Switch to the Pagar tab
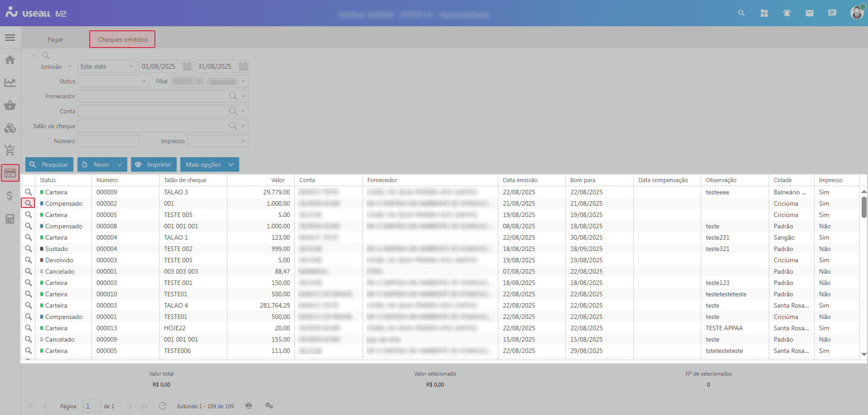Viewport: 868px width, 415px height. (x=55, y=39)
